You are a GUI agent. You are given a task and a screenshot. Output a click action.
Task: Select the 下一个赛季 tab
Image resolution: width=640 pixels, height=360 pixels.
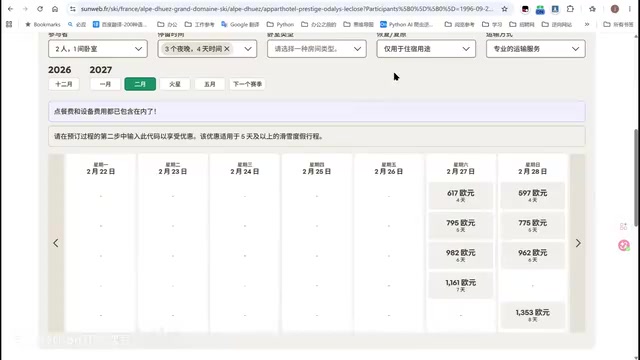pyautogui.click(x=247, y=84)
